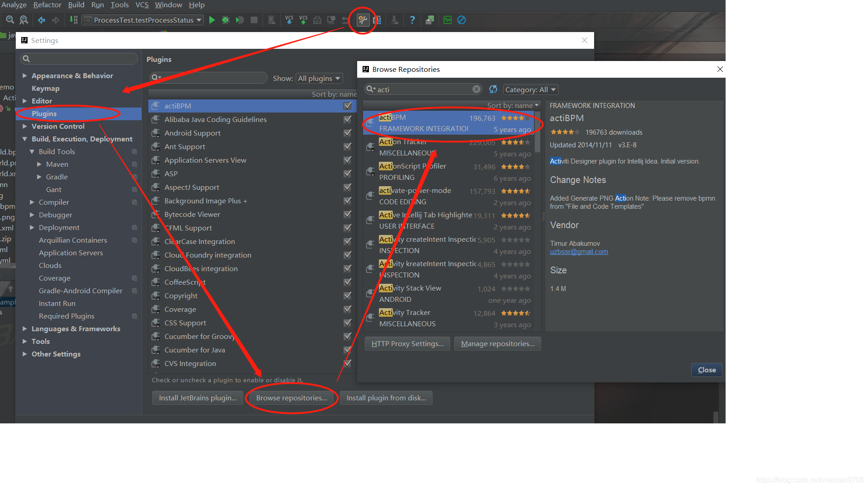The width and height of the screenshot is (868, 488).
Task: Open the Tools menu
Action: (x=120, y=5)
